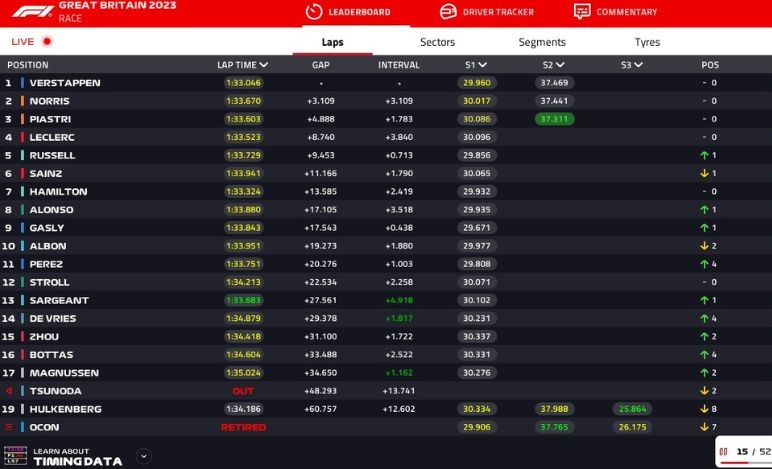Expand the S2 column dropdown
Screen dimensions: 772x469
coord(561,65)
